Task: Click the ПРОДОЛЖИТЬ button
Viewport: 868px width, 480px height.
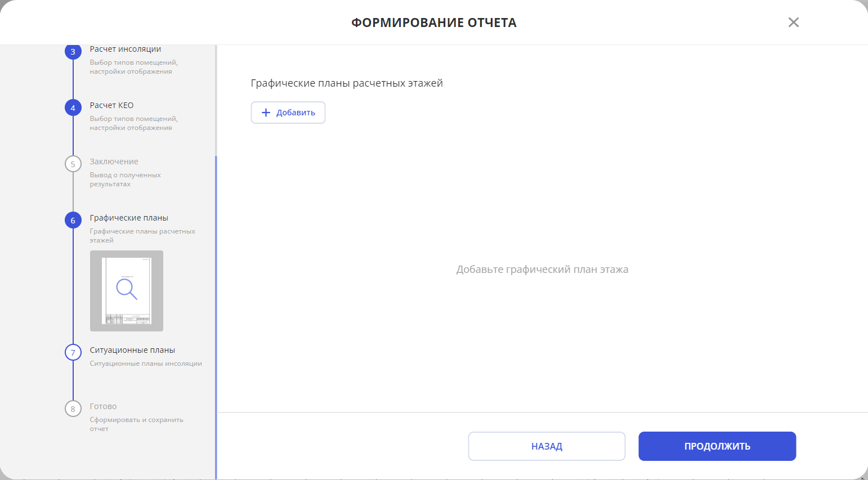Action: (x=717, y=446)
